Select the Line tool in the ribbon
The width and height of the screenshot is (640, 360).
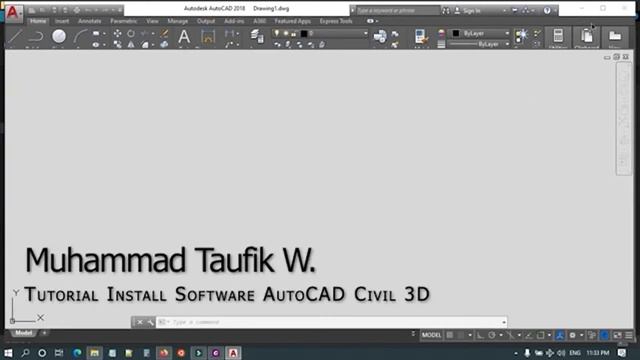point(14,36)
